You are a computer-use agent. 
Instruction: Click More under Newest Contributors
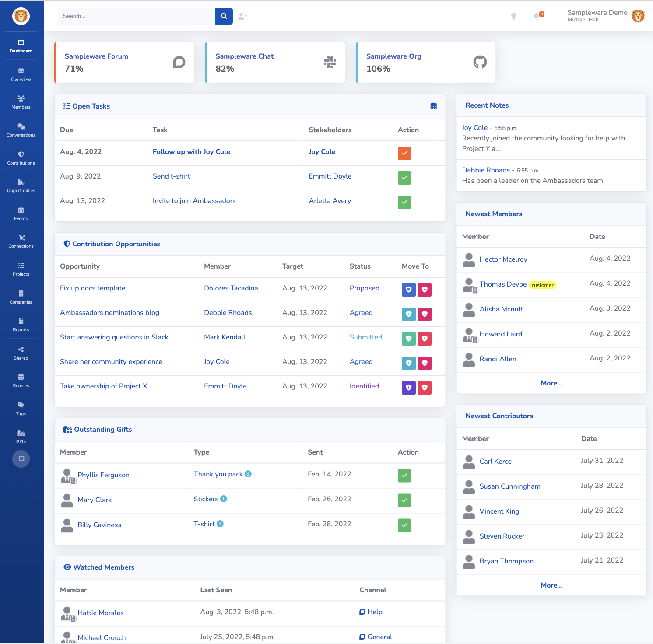click(551, 585)
